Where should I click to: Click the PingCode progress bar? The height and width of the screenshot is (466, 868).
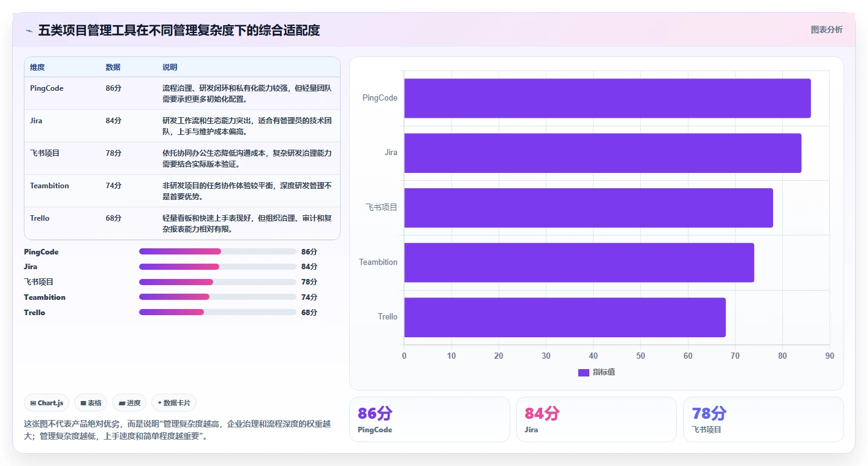[217, 251]
